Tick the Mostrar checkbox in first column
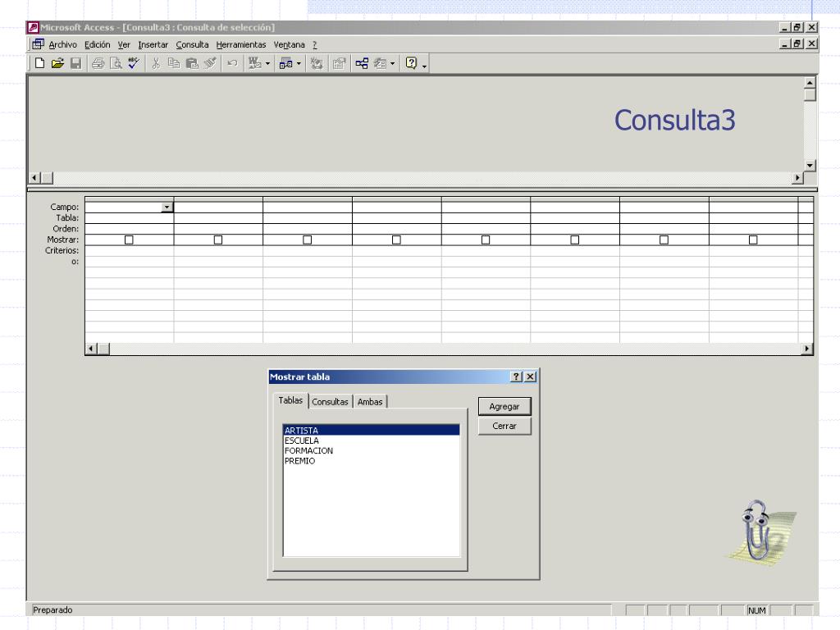This screenshot has height=630, width=840. [129, 240]
